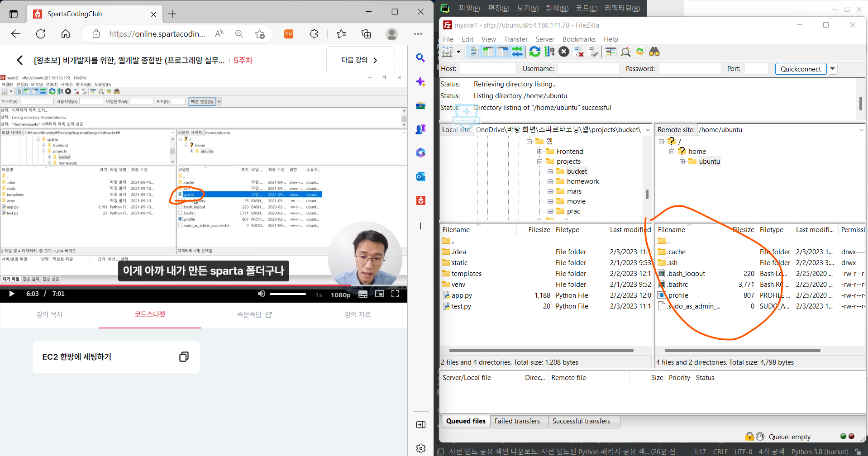Enter picture-in-picture mode for video
Viewport: 868px width, 456px height.
(x=380, y=294)
